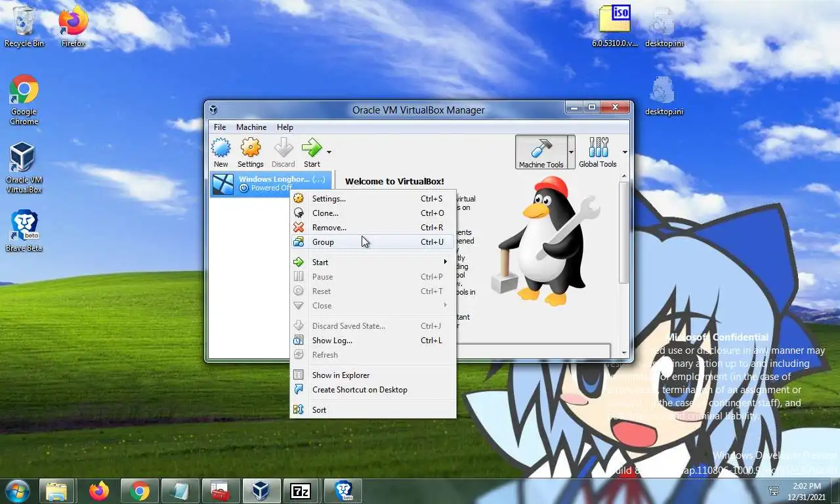Image resolution: width=840 pixels, height=504 pixels.
Task: Click the greyed Pause context menu entry
Action: pos(373,277)
